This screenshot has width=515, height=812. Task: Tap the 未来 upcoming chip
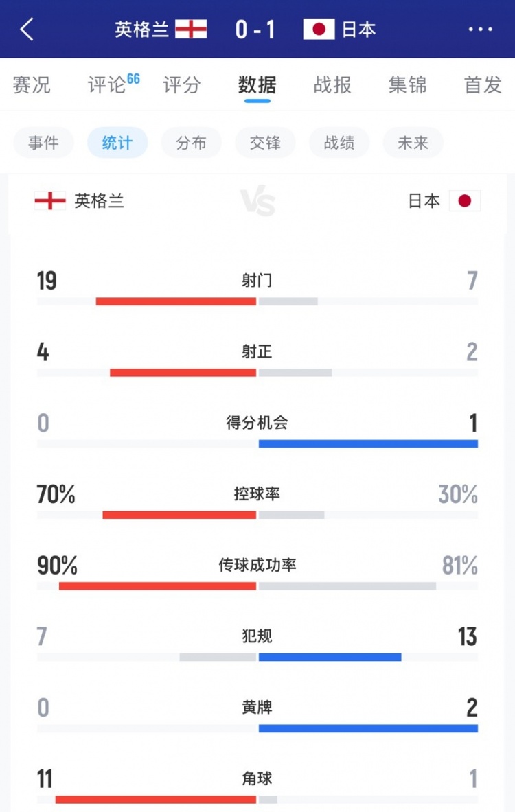click(413, 143)
